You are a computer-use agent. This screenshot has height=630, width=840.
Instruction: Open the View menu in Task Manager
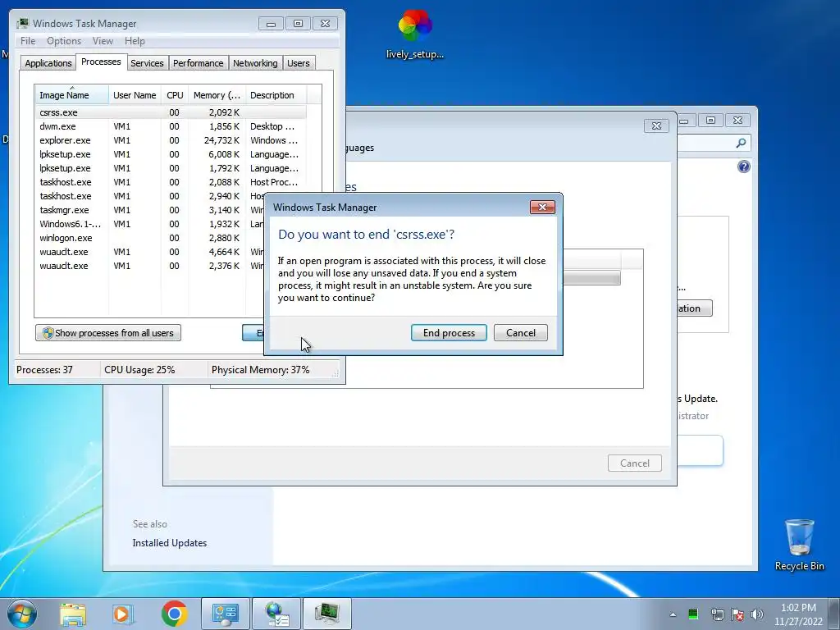coord(103,41)
